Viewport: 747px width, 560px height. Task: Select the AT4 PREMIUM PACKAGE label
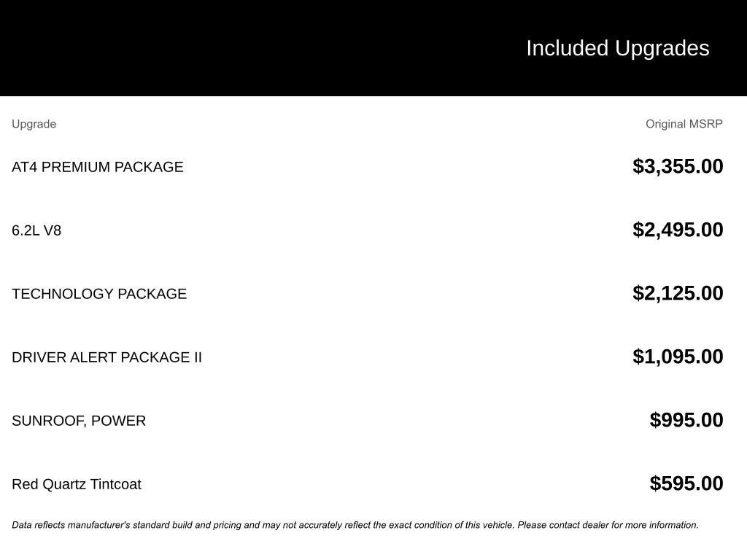pos(98,167)
